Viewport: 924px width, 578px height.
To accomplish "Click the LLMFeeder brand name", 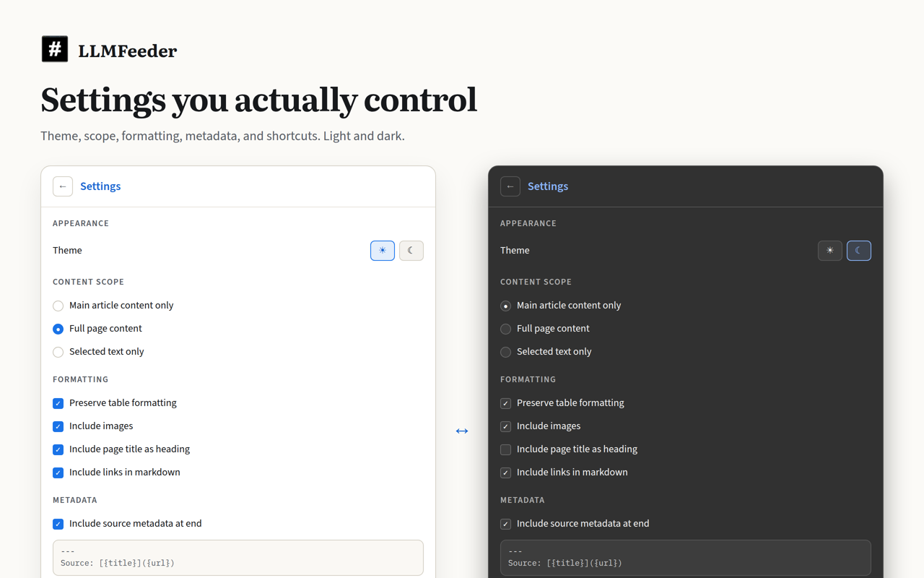I will (127, 51).
